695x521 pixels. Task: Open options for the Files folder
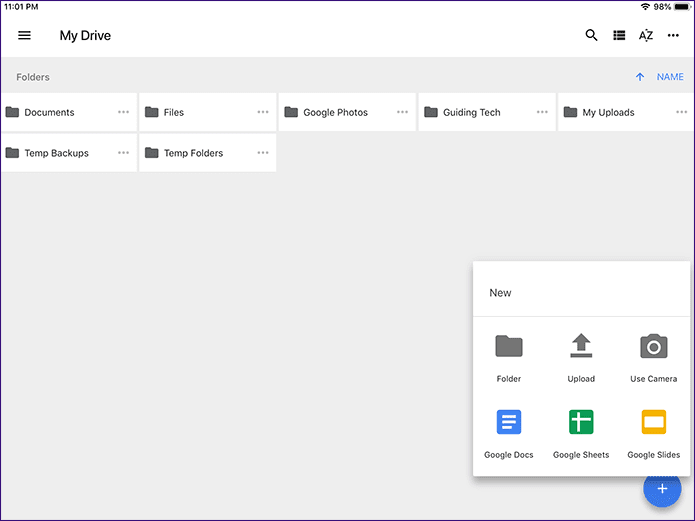(263, 112)
